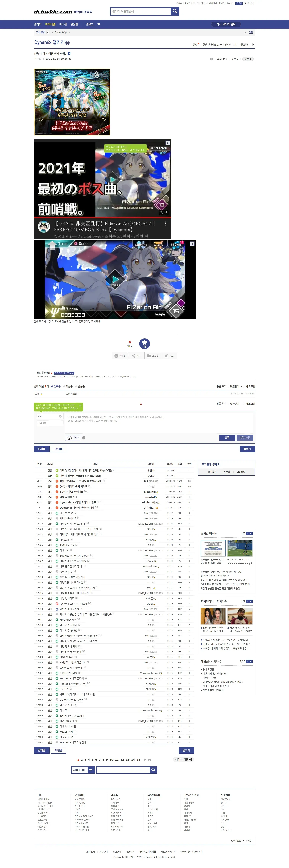Expand the gallery info dropdown next to 이용안내
This screenshot has height=868, width=289.
[x=254, y=45]
